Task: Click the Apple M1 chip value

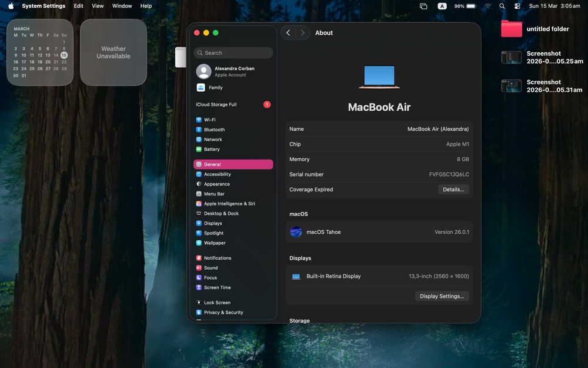Action: coord(457,144)
